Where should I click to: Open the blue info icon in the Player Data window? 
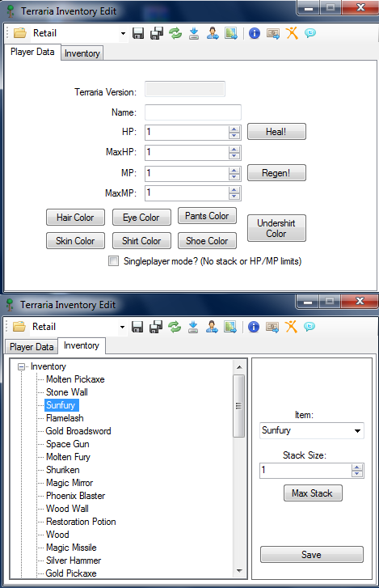255,33
